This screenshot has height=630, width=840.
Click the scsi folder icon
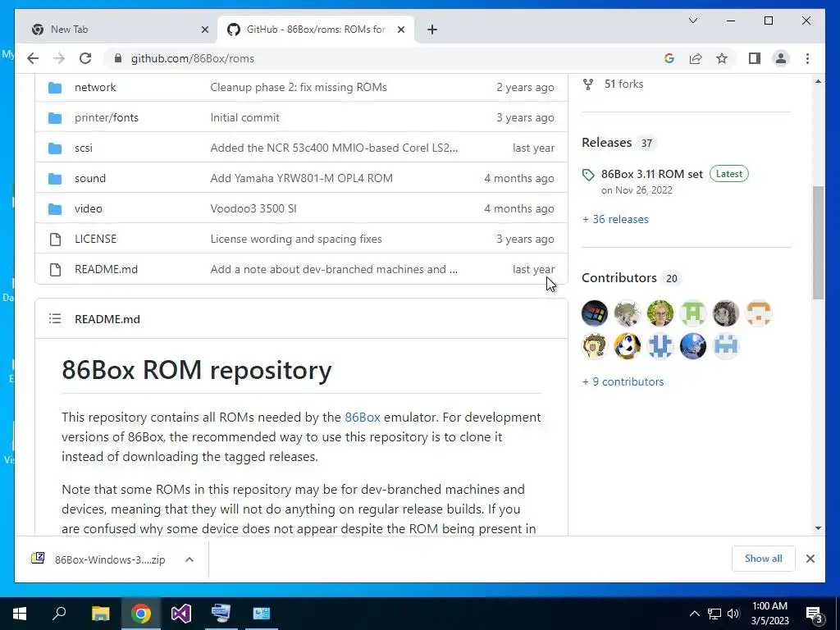point(55,148)
